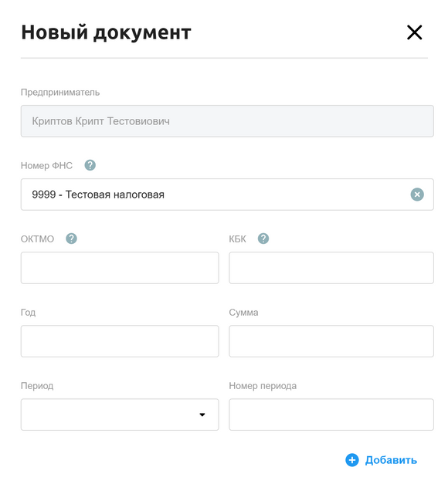Click into the Сумма field
Viewport: 448px width, 484px height.
[331, 341]
